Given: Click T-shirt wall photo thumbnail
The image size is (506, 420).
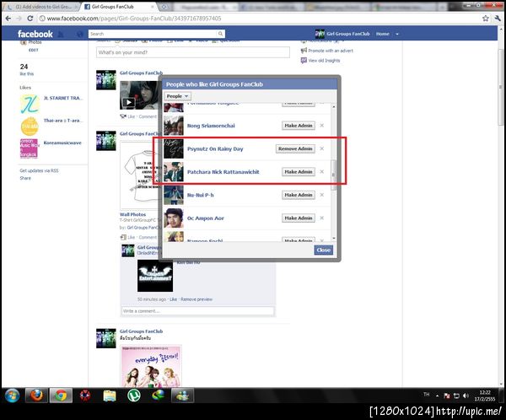Looking at the screenshot, I should click(141, 175).
